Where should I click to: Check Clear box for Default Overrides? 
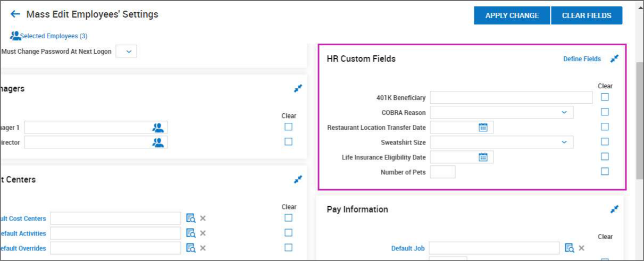(x=288, y=247)
